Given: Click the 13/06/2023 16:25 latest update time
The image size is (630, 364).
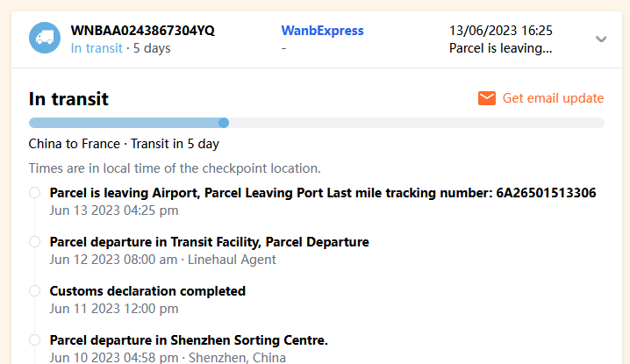Looking at the screenshot, I should (500, 31).
